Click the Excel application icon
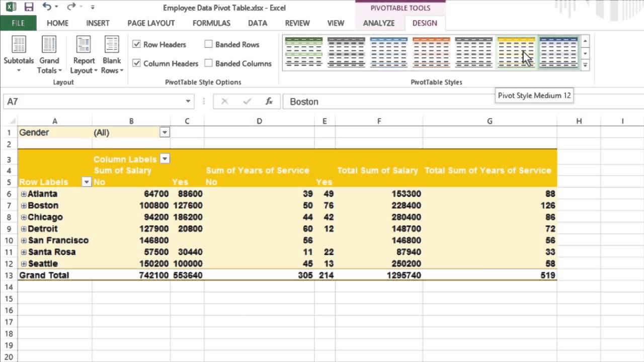 coord(11,7)
